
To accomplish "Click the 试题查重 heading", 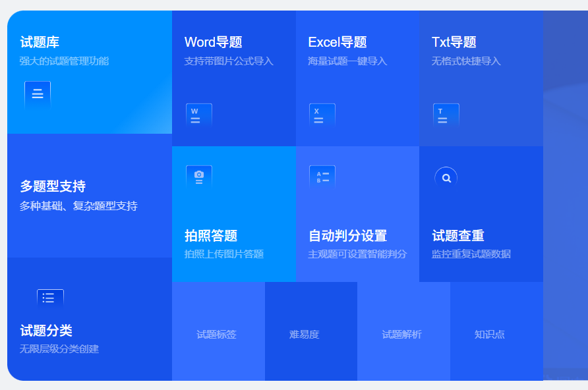I will (x=458, y=235).
